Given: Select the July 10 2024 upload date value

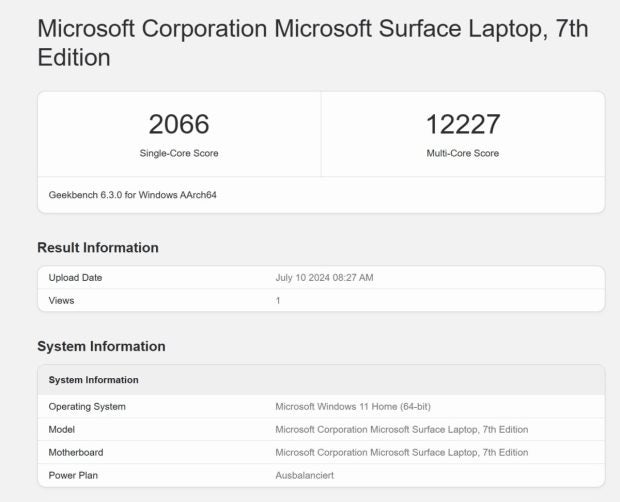Looking at the screenshot, I should tap(324, 278).
